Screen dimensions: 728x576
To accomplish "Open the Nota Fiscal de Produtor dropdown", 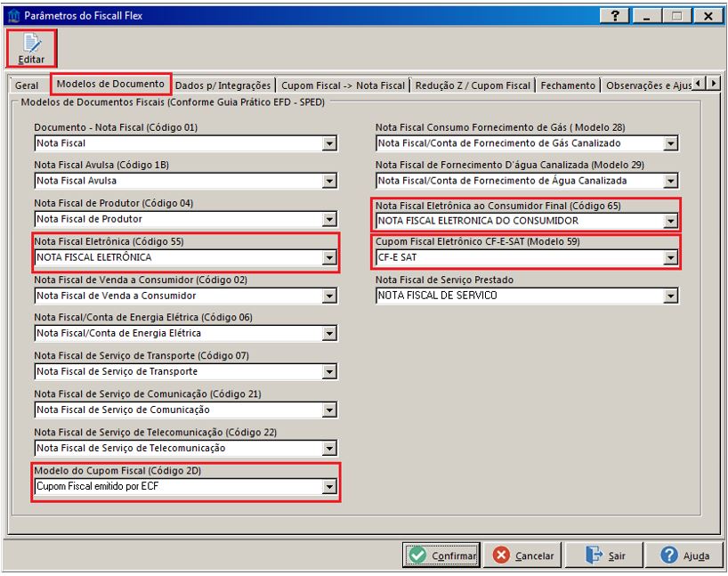I will pos(329,219).
